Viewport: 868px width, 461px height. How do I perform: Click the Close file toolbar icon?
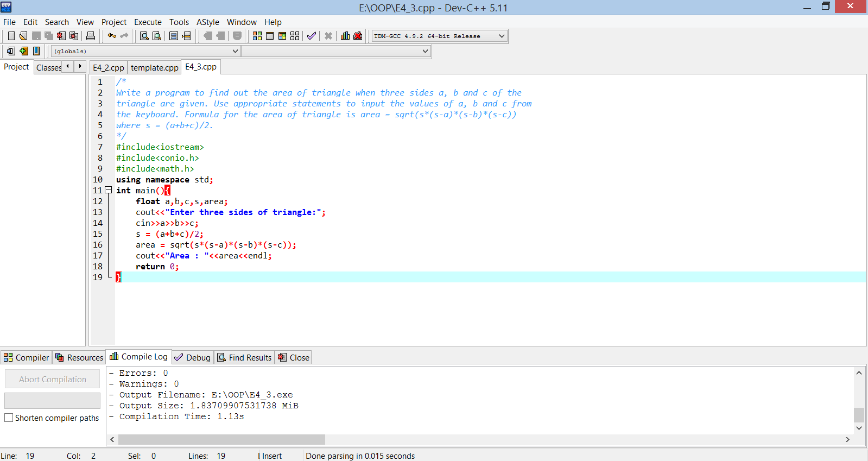click(61, 36)
